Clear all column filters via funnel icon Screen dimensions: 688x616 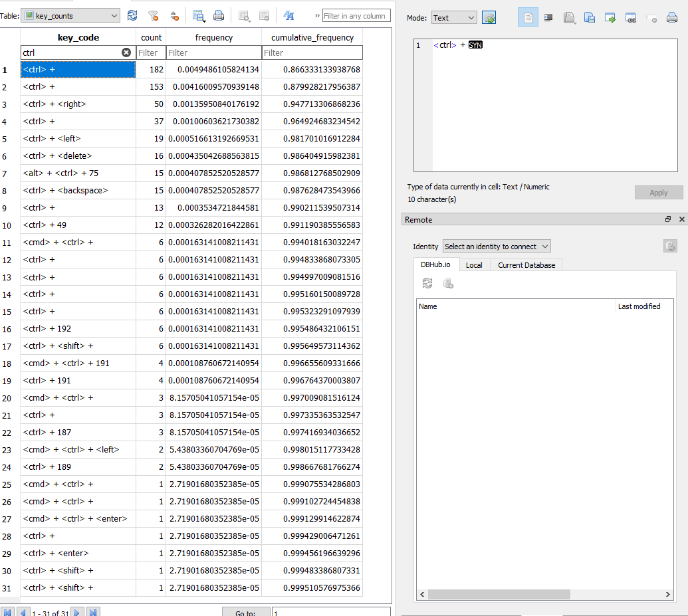pos(153,16)
